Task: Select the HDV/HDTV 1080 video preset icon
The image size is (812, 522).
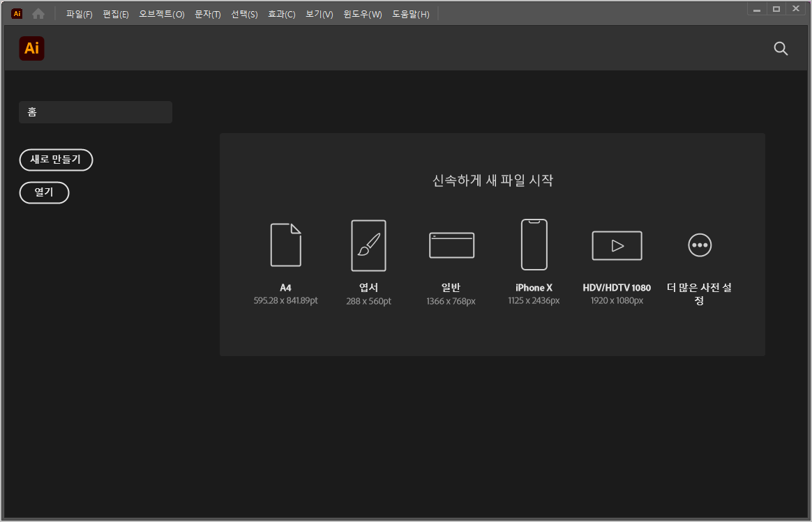Action: point(617,245)
